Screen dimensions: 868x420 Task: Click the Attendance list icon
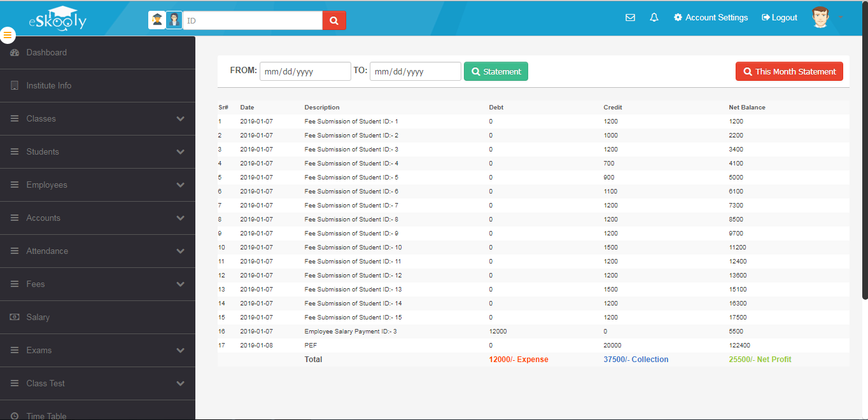coord(15,251)
